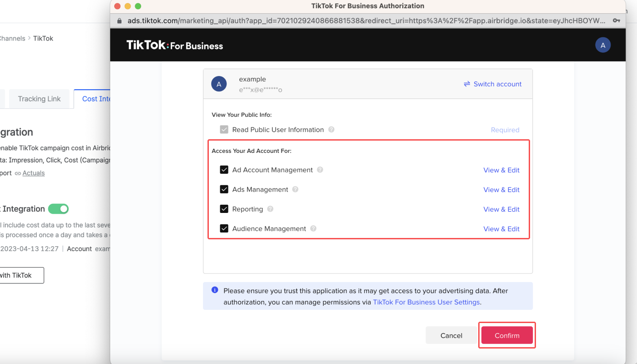
Task: Uncheck the Audience Management checkbox
Action: pyautogui.click(x=224, y=228)
